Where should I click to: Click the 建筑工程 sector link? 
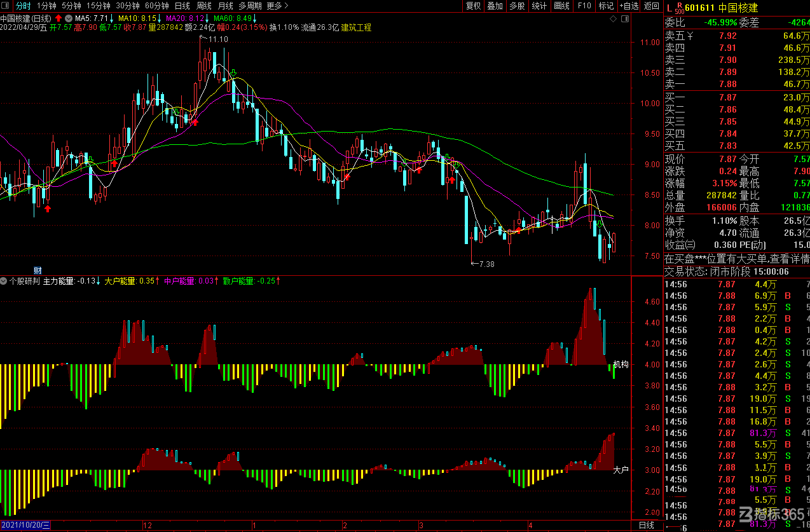pyautogui.click(x=356, y=28)
